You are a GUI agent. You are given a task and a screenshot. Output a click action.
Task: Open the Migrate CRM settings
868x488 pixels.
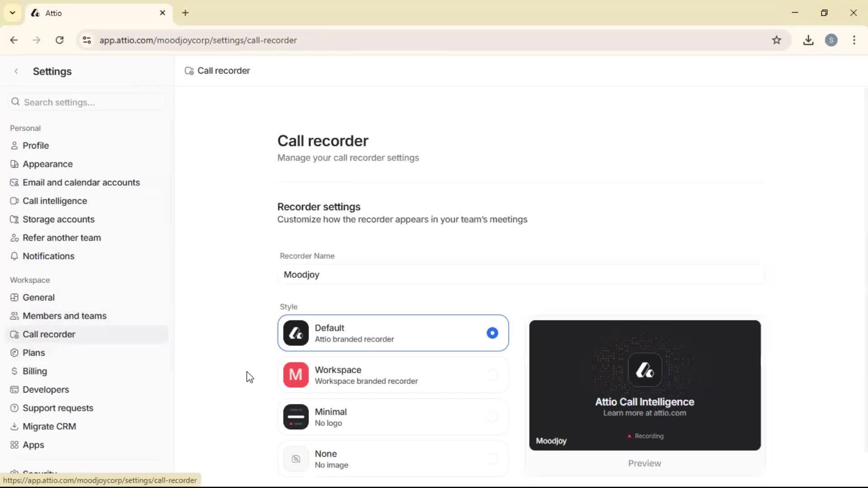(49, 426)
